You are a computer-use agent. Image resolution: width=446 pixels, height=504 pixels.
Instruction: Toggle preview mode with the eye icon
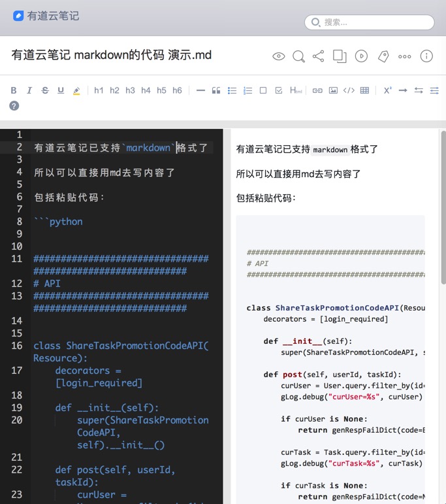pos(278,56)
